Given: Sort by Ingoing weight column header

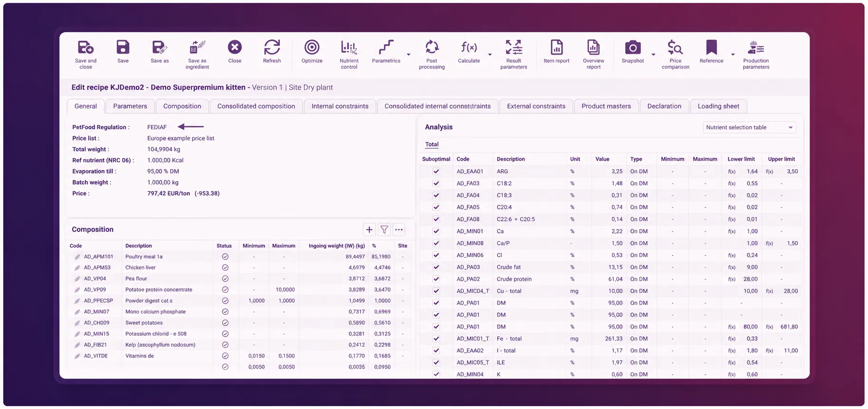Looking at the screenshot, I should 337,246.
